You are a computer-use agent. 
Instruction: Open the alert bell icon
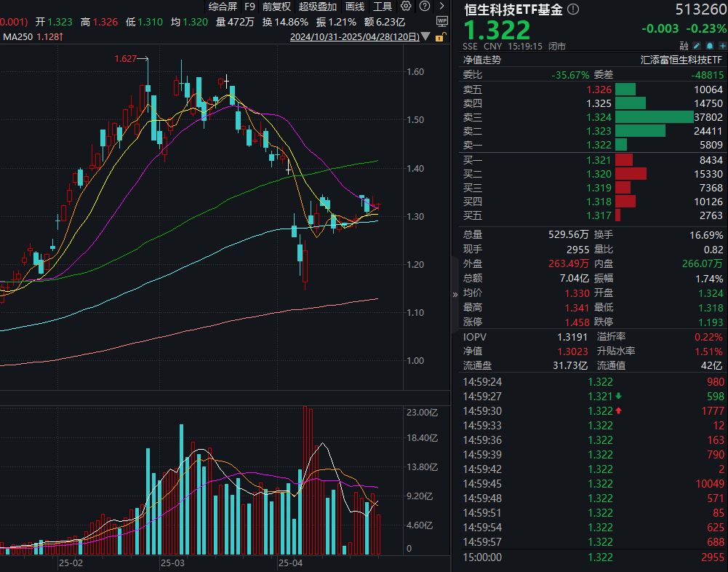[710, 45]
